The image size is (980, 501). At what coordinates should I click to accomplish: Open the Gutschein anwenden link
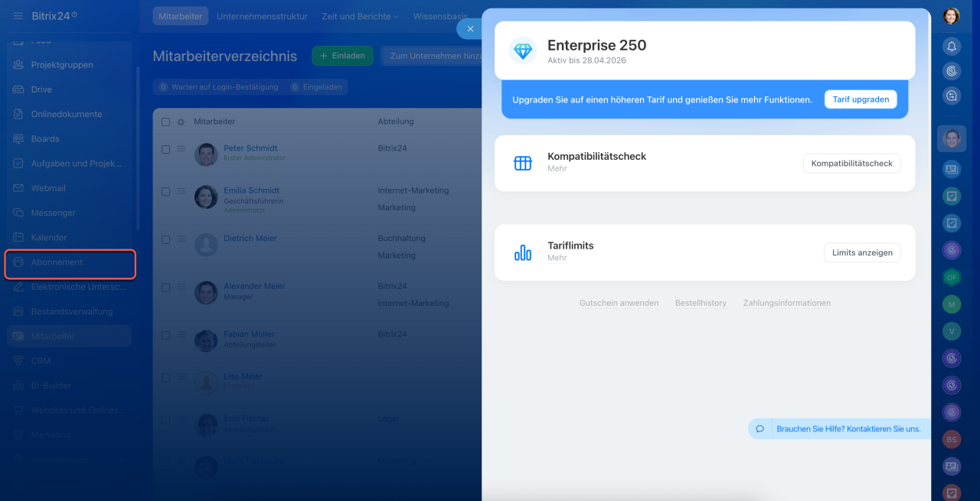[x=619, y=303]
